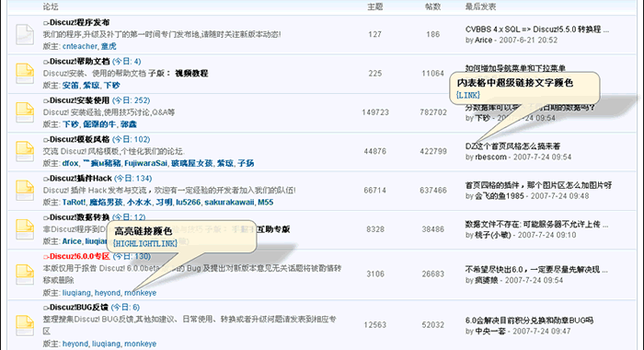Click post count 637466
Screen dimensions: 644x350
point(433,191)
